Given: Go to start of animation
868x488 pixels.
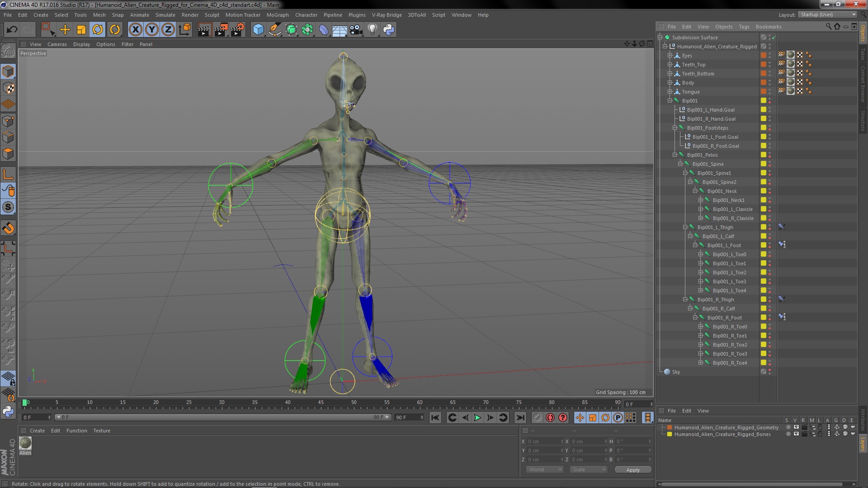Looking at the screenshot, I should (x=435, y=418).
